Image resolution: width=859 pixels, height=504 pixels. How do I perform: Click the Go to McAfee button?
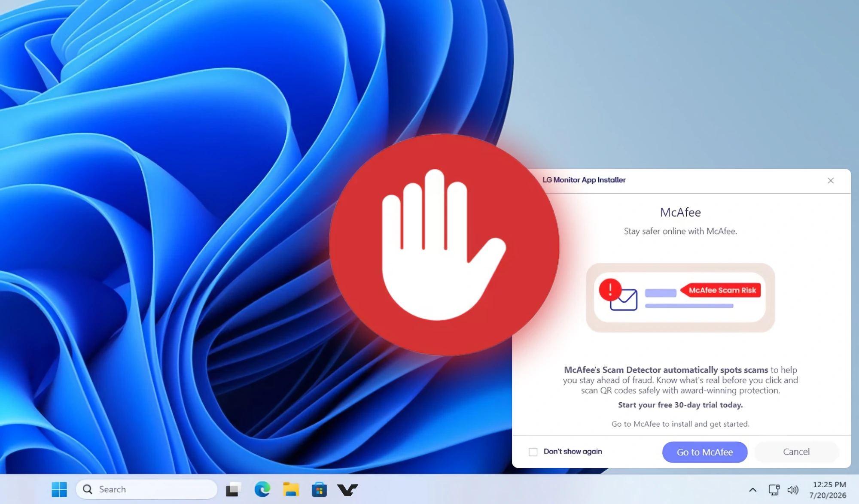(x=705, y=452)
